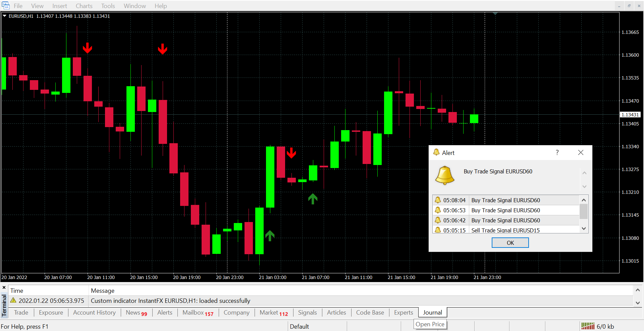
Task: Click connection status bars icon in status bar
Action: pyautogui.click(x=588, y=326)
